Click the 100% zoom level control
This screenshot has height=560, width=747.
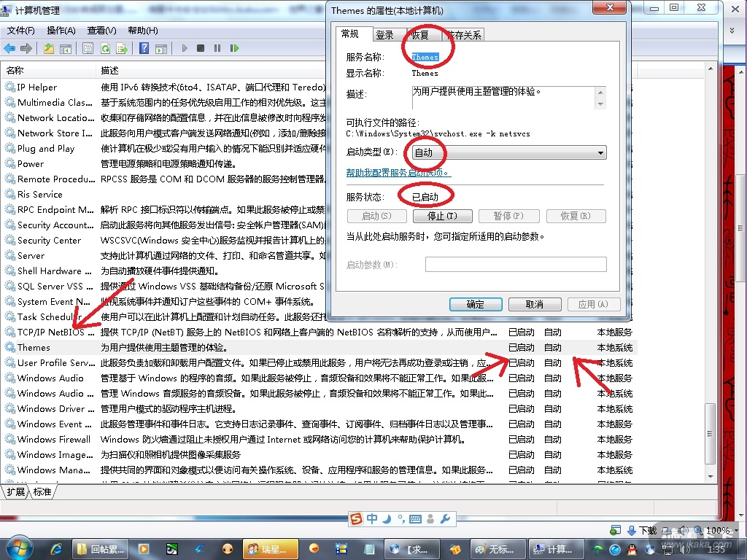pyautogui.click(x=716, y=531)
